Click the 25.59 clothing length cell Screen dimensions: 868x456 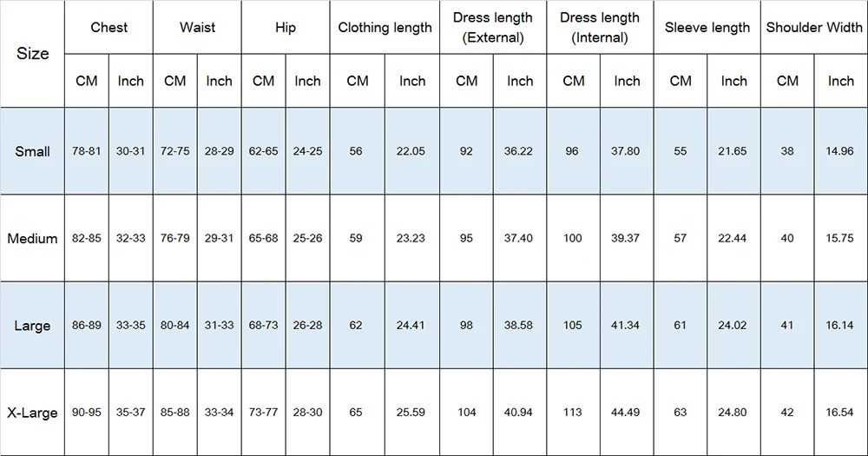pos(411,413)
